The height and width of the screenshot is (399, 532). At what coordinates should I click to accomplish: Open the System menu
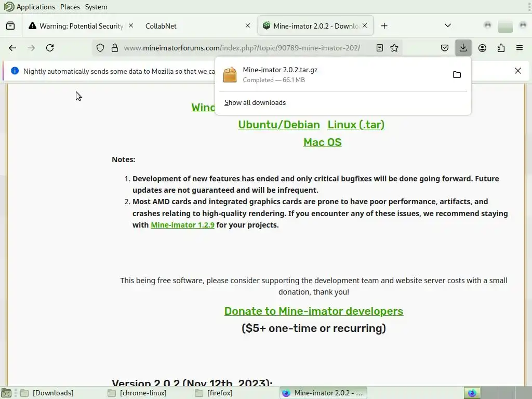pyautogui.click(x=96, y=7)
